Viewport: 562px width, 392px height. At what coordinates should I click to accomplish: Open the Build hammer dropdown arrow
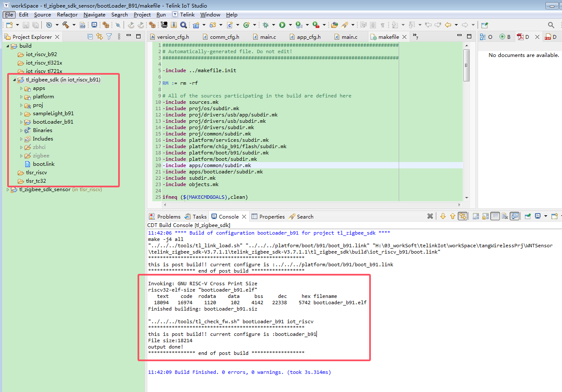point(74,25)
